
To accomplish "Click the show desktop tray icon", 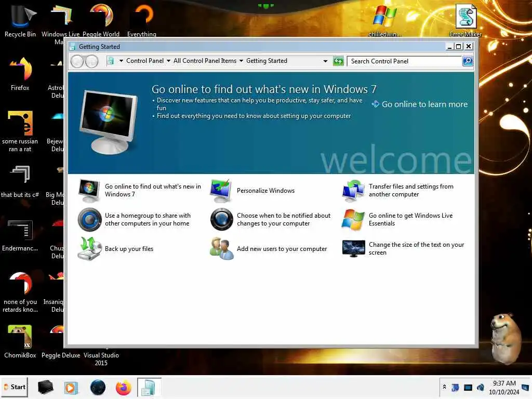I will (525, 388).
